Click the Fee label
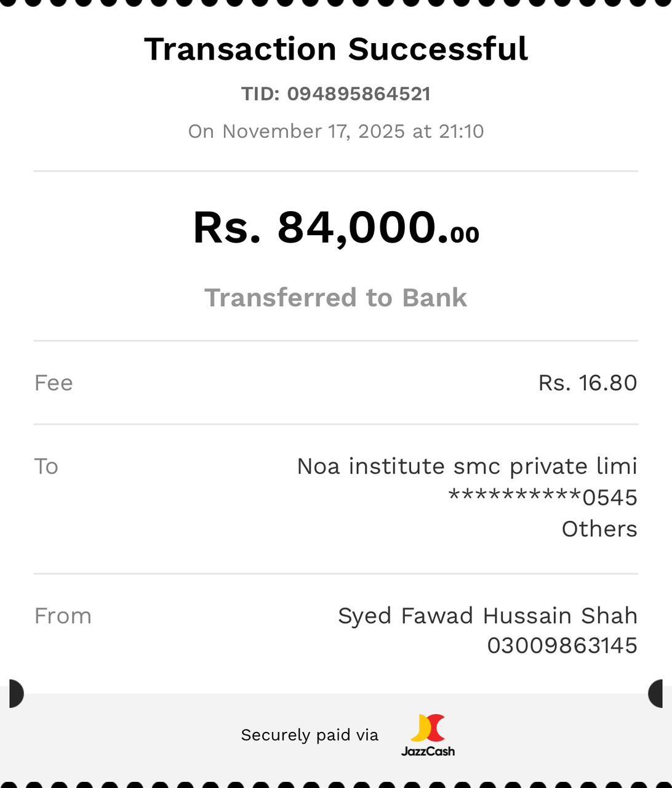The height and width of the screenshot is (788, 672). (x=54, y=383)
